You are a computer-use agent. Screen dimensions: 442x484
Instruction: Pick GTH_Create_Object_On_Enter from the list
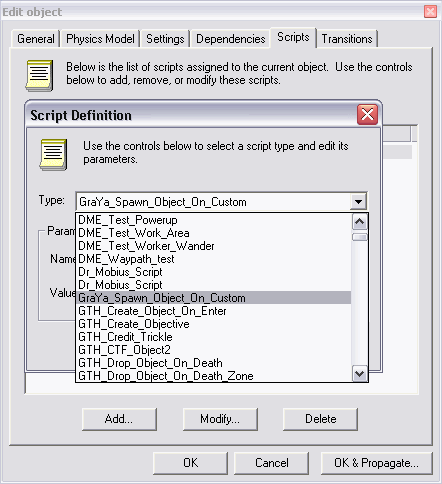pyautogui.click(x=213, y=311)
